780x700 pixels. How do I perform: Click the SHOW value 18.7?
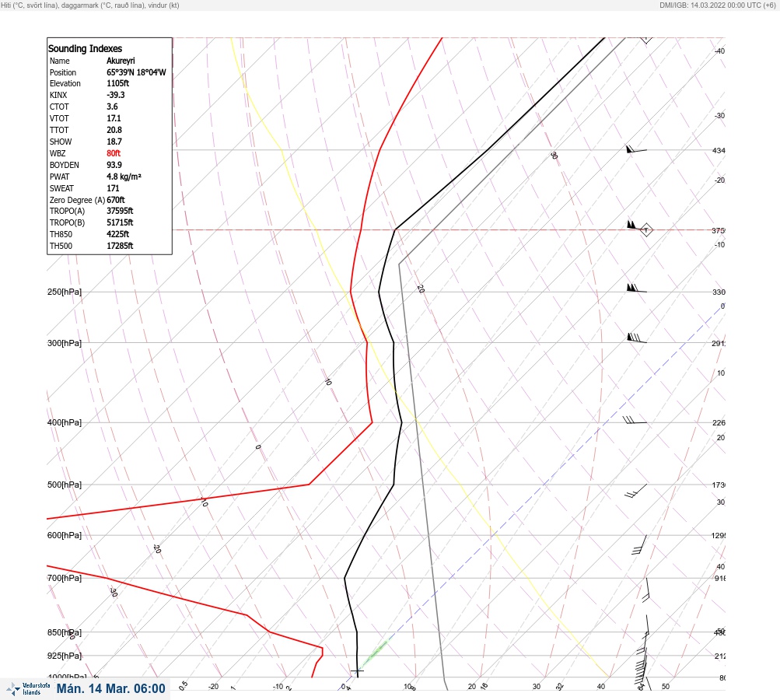point(114,142)
